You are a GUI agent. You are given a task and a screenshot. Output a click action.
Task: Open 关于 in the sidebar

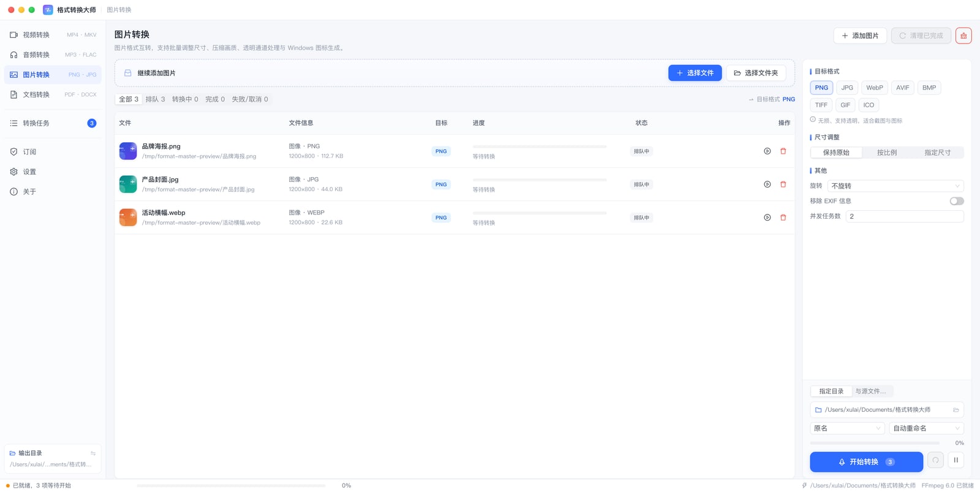[x=53, y=192]
